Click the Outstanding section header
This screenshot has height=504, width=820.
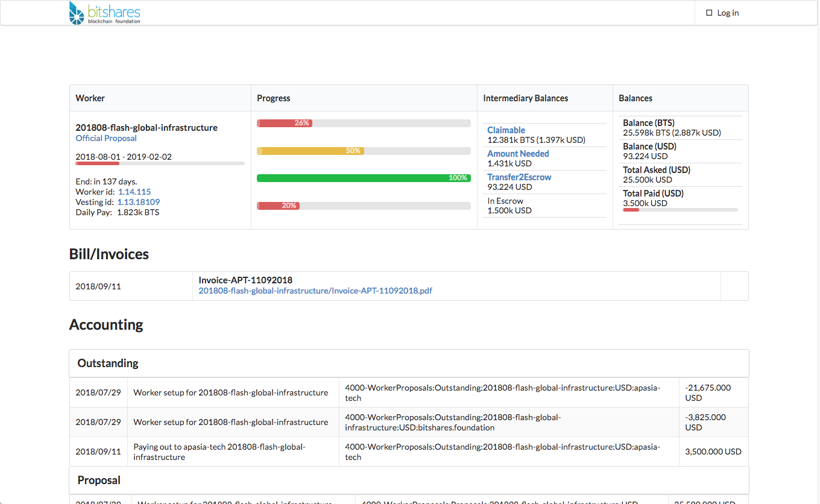[x=409, y=363]
